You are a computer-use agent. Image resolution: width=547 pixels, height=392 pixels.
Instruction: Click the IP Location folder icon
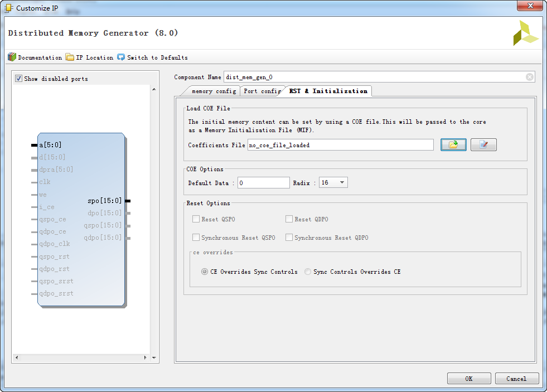(70, 57)
